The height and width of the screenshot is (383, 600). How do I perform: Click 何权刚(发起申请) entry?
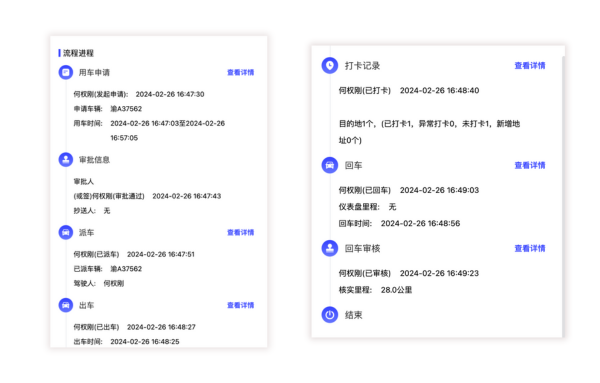coord(101,94)
